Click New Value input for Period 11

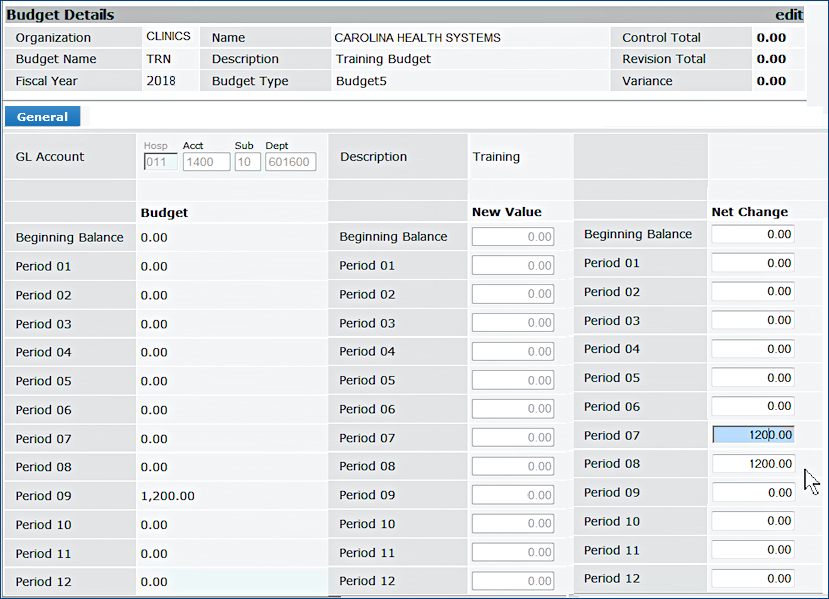click(x=513, y=553)
